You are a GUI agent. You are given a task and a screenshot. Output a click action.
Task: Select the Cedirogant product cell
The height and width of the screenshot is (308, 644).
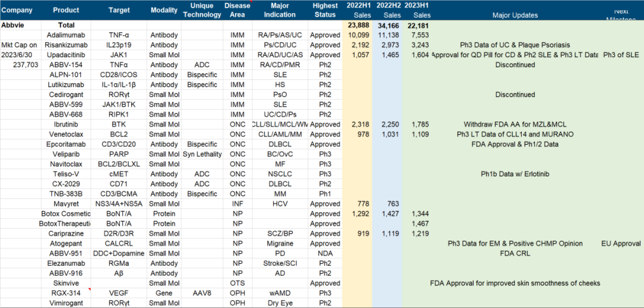tap(66, 94)
